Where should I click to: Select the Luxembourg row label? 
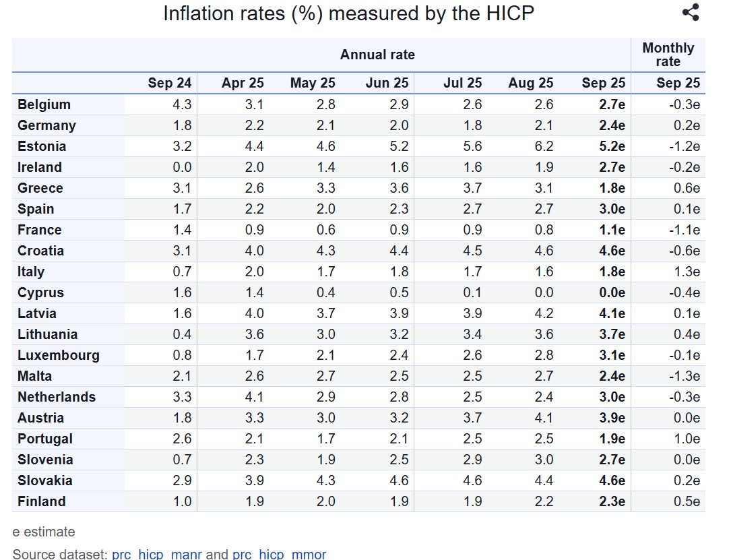click(x=59, y=355)
